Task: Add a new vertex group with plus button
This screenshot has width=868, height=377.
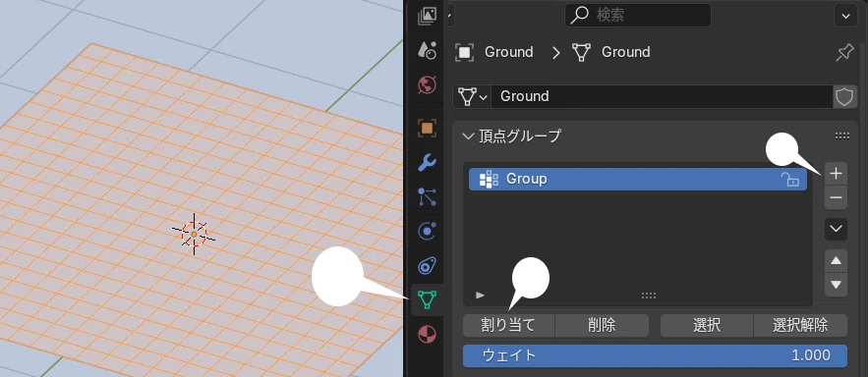Action: click(836, 174)
